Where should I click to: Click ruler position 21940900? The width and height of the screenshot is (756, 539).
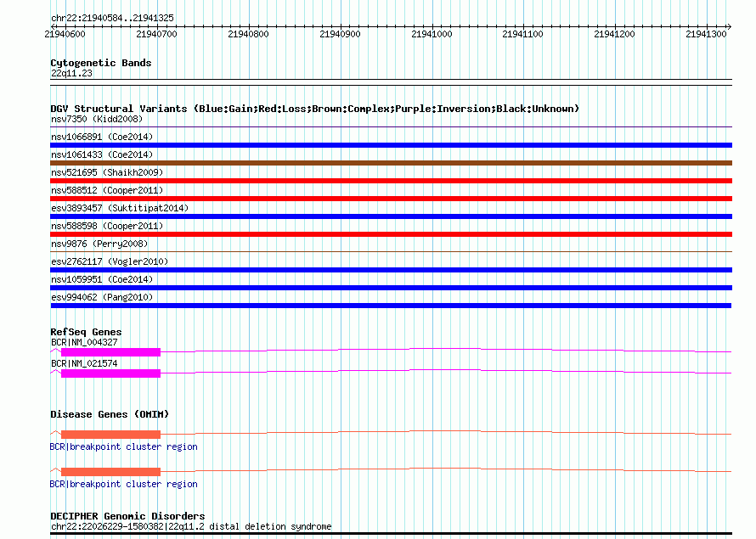tap(340, 34)
